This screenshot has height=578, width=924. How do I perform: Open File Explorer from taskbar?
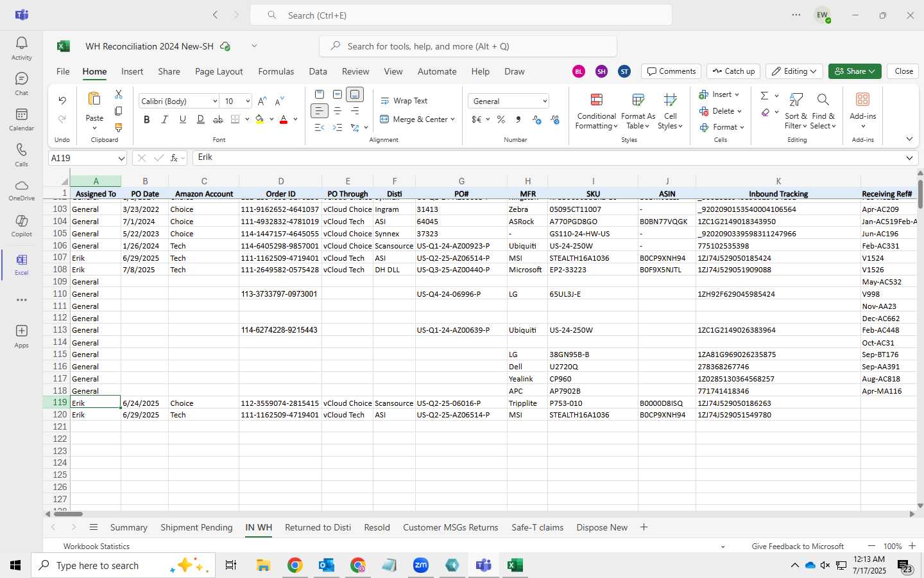tap(263, 565)
